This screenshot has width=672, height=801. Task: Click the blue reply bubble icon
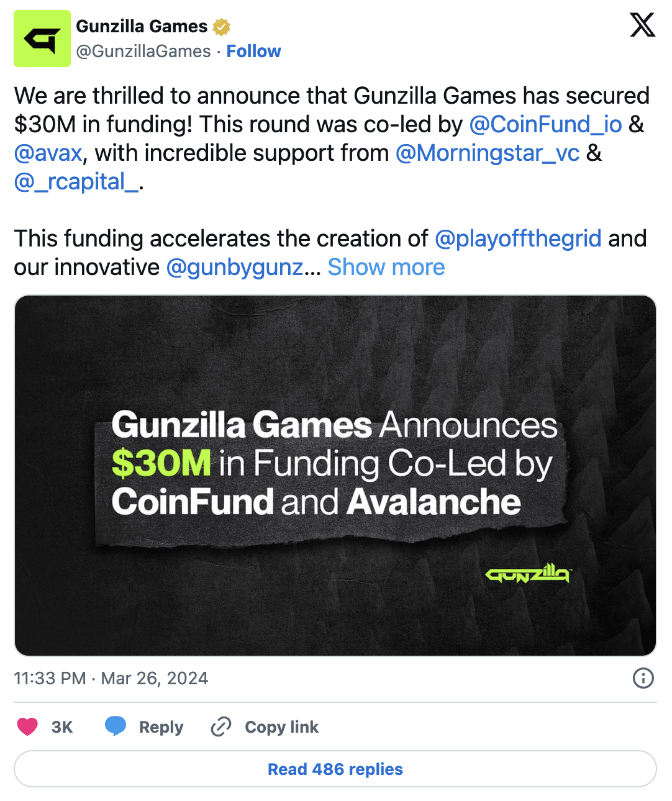[116, 726]
